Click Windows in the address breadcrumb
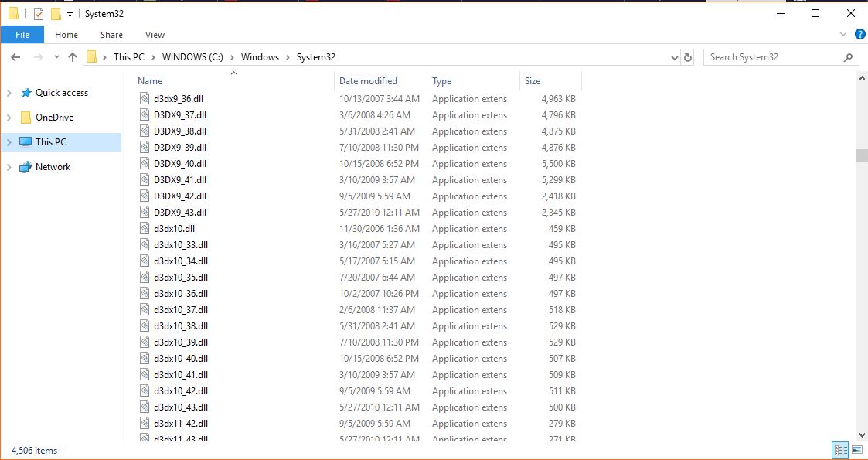Image resolution: width=868 pixels, height=460 pixels. [260, 57]
